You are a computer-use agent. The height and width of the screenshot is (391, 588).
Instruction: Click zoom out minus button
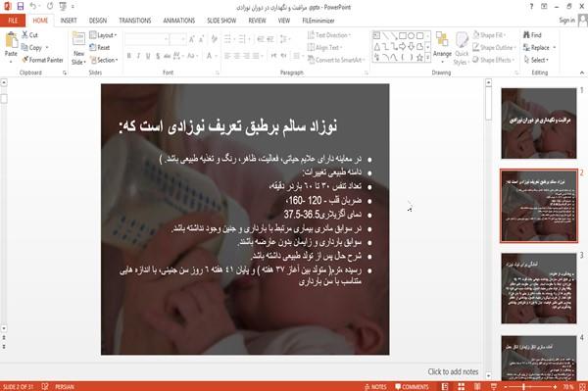tap(506, 386)
